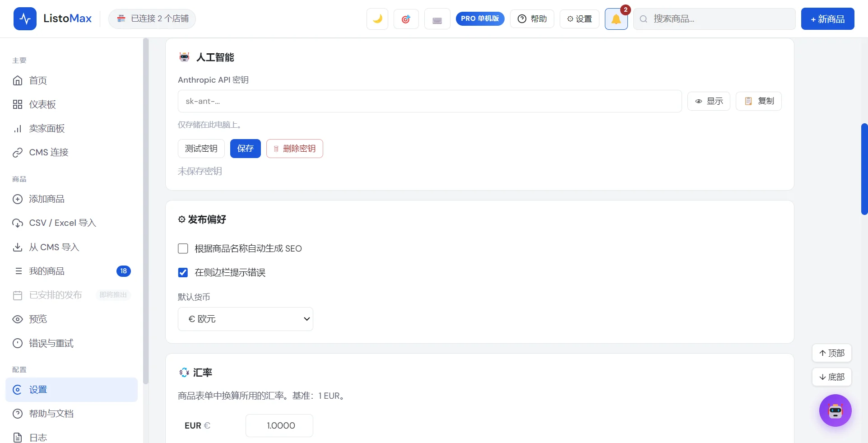Click 删除密钥 button
The width and height of the screenshot is (868, 443).
tap(295, 149)
